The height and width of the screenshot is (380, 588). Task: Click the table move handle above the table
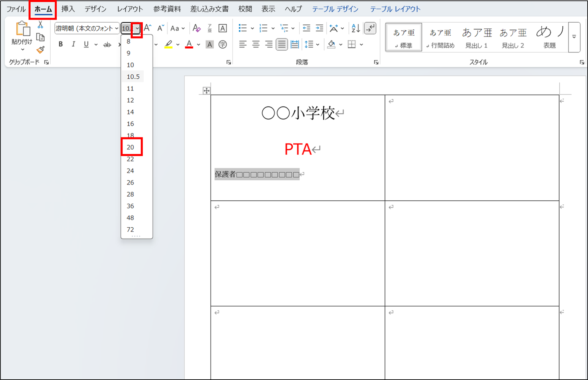point(206,91)
